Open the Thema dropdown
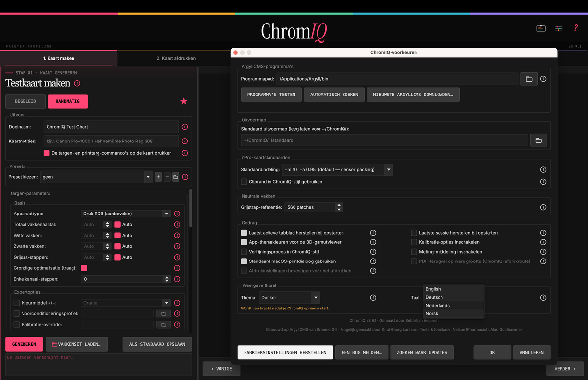The width and height of the screenshot is (588, 380). (289, 297)
